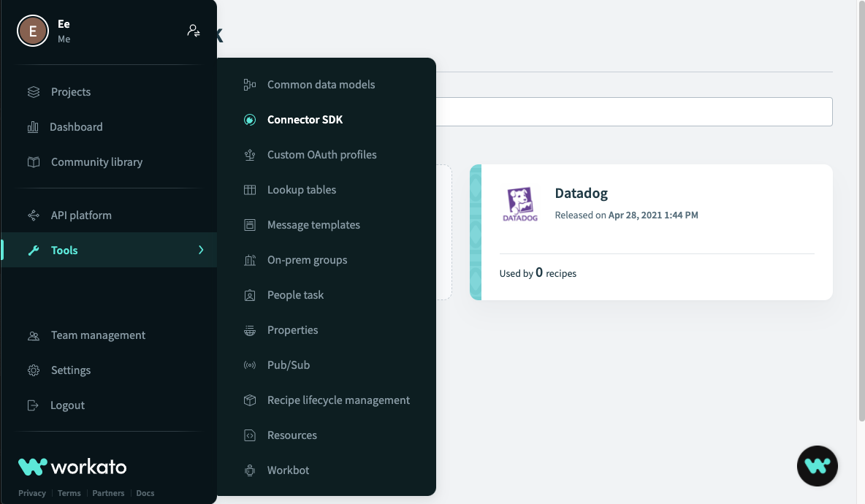Select the Connector SDK icon
Screen dimensions: 865x504
[249, 119]
